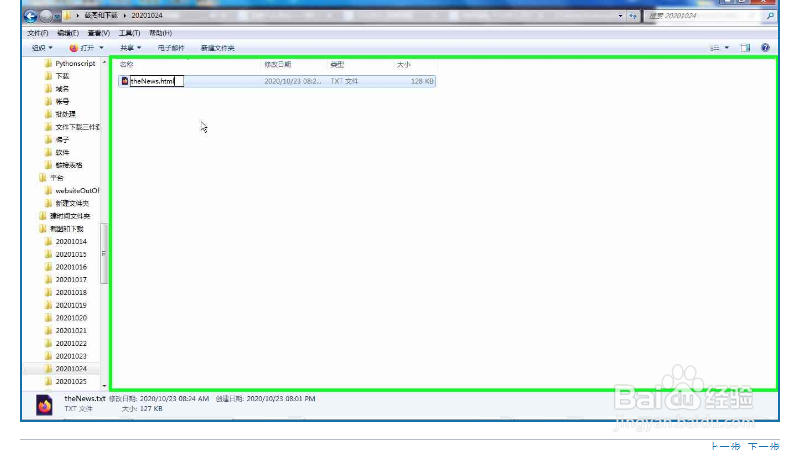The image size is (800, 450).
Task: Click the 电子邮件 toolbar button
Action: pyautogui.click(x=171, y=48)
